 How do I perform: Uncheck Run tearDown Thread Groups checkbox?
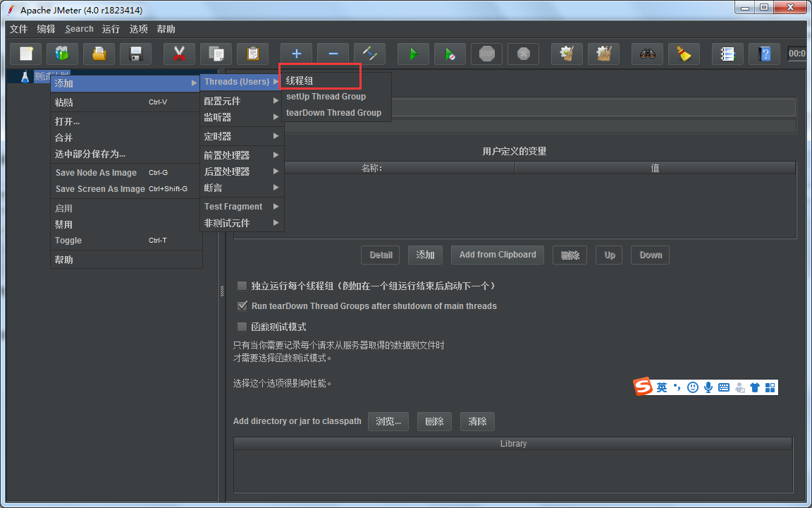coord(242,306)
